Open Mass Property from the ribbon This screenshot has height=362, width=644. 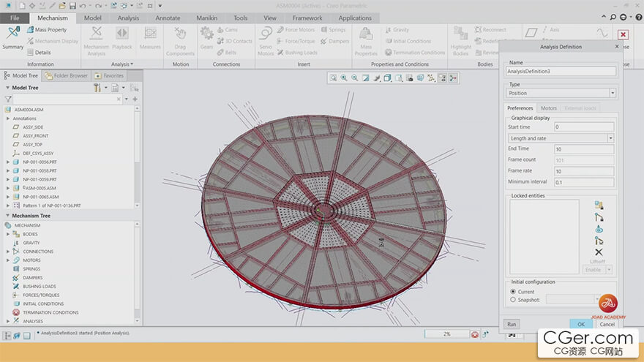pyautogui.click(x=50, y=30)
